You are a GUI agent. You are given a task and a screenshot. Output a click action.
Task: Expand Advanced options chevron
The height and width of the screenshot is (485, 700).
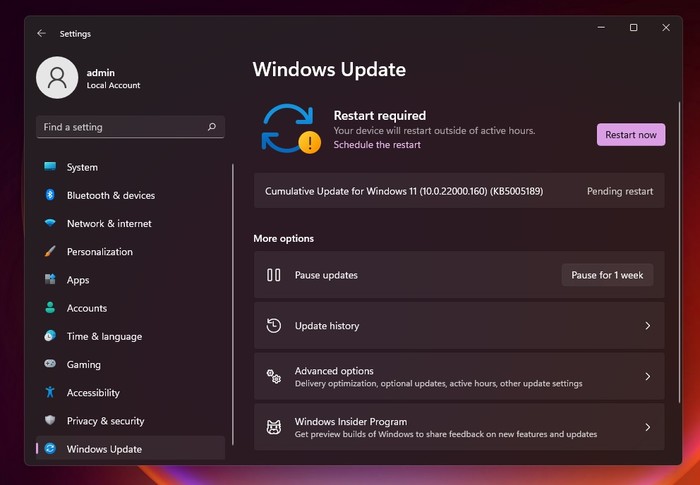pos(647,377)
